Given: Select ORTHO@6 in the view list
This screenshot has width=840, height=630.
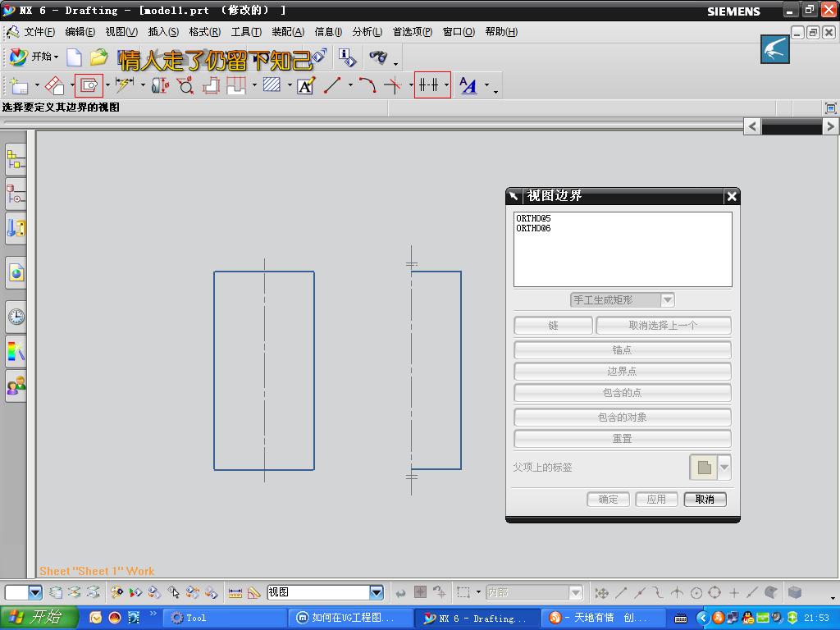Looking at the screenshot, I should point(533,228).
